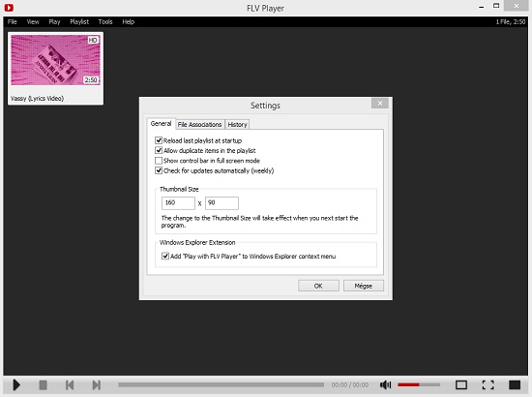Click the thumbnail height field showing 90
The height and width of the screenshot is (397, 532).
click(x=222, y=202)
